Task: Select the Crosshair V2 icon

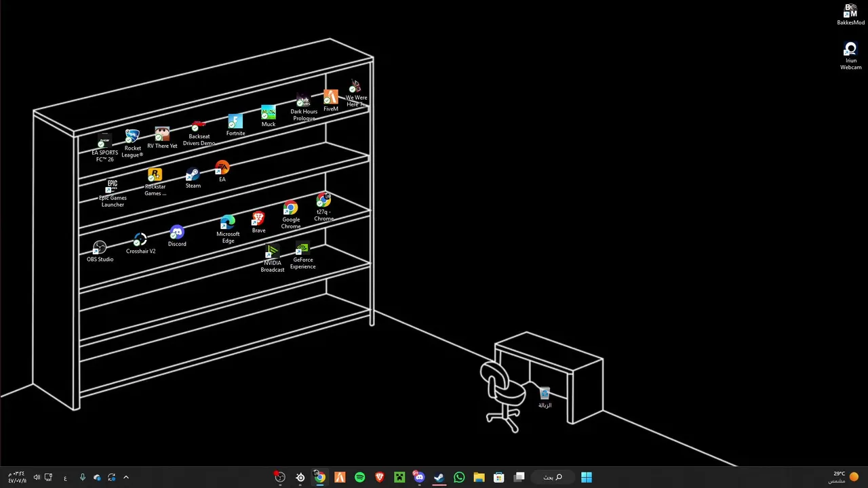Action: point(140,244)
